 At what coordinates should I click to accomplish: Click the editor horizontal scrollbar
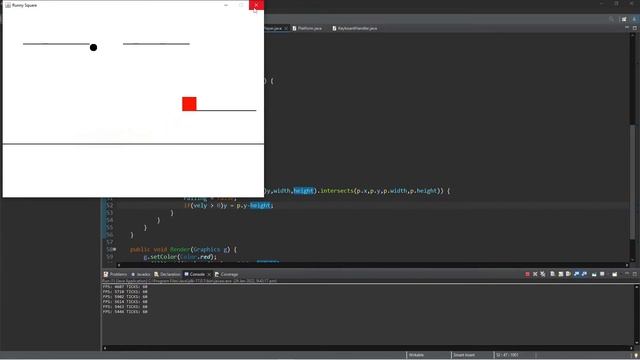[373, 265]
